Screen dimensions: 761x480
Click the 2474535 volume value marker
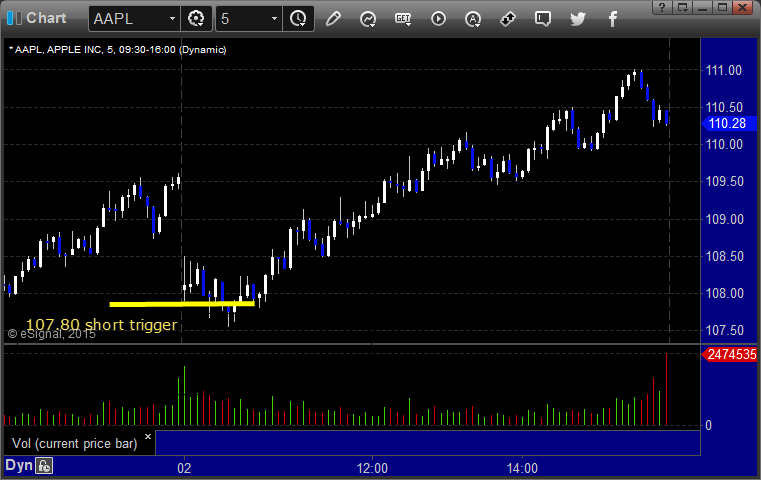coord(729,354)
